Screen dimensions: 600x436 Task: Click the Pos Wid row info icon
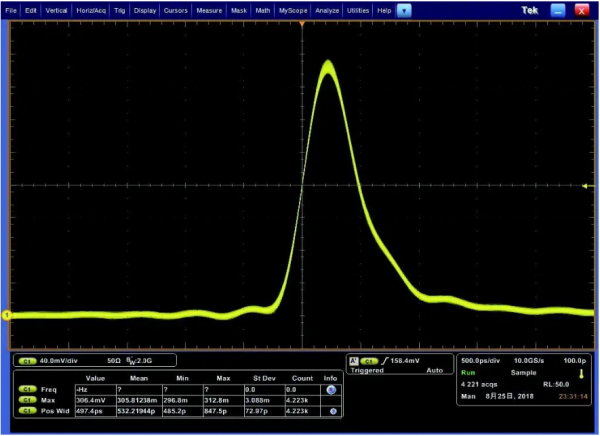click(331, 409)
